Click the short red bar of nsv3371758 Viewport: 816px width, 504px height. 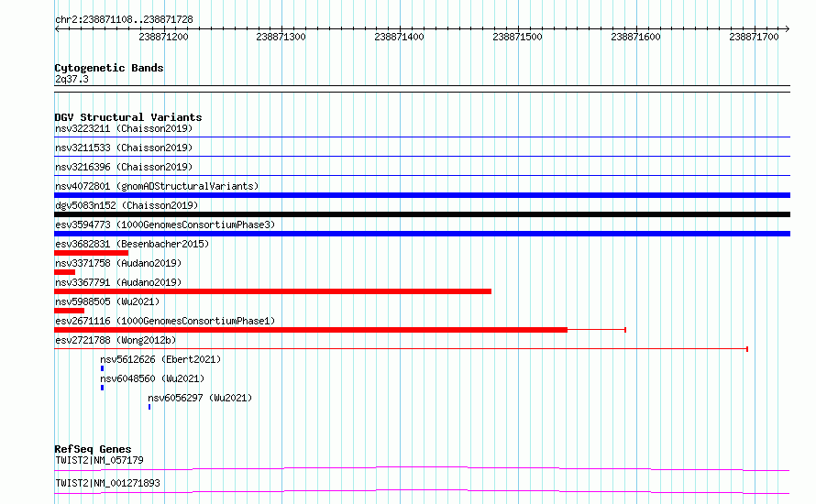(64, 272)
